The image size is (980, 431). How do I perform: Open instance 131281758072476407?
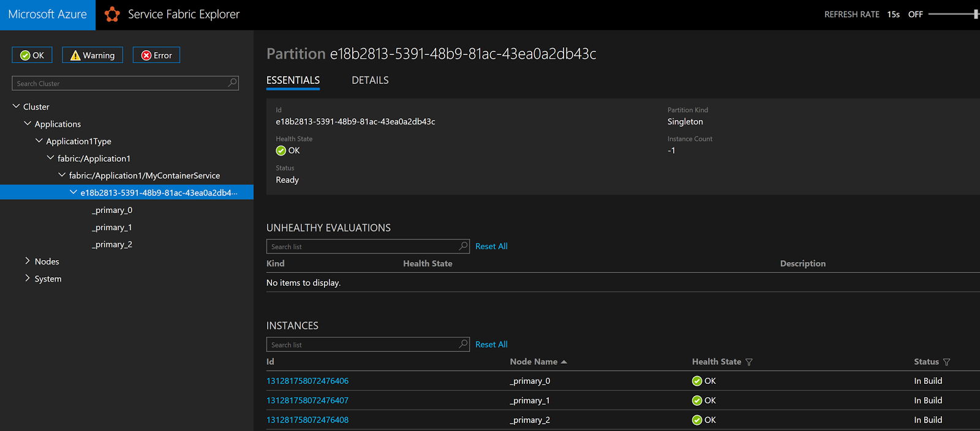307,400
